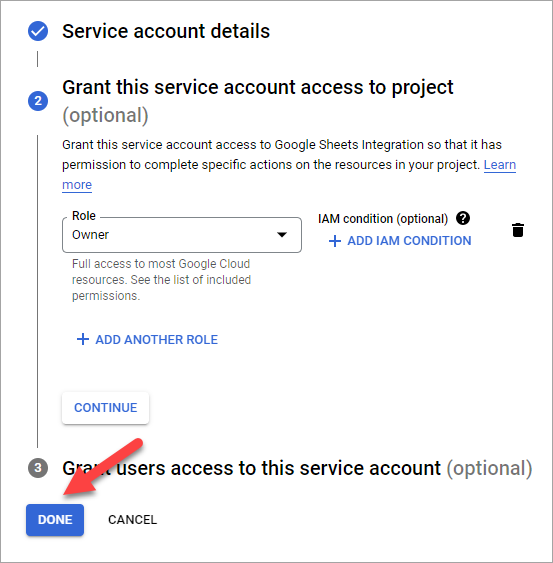
Task: Click Grant this service account access heading
Action: coord(257,101)
